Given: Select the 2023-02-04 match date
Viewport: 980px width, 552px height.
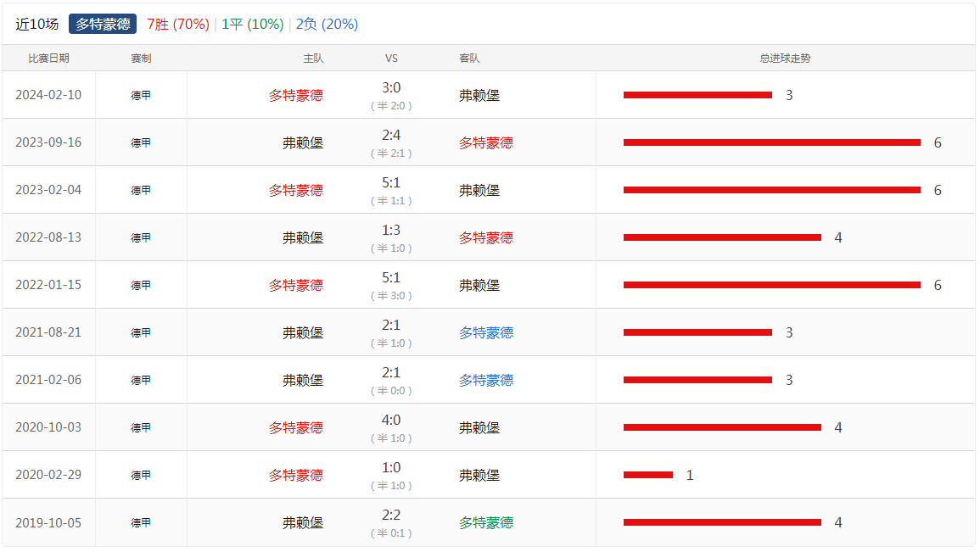Looking at the screenshot, I should (x=48, y=190).
